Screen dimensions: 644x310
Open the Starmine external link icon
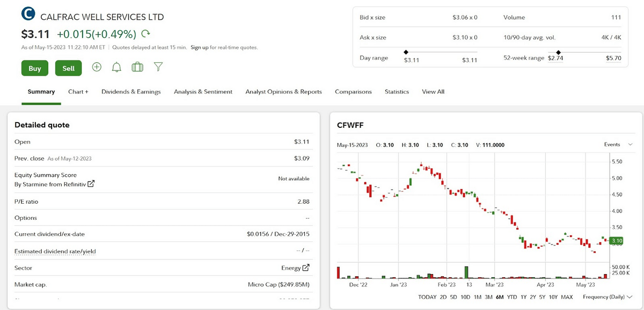tap(91, 184)
